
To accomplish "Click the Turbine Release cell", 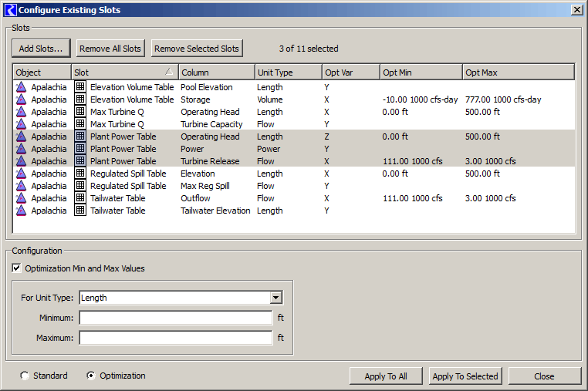I will click(x=210, y=161).
